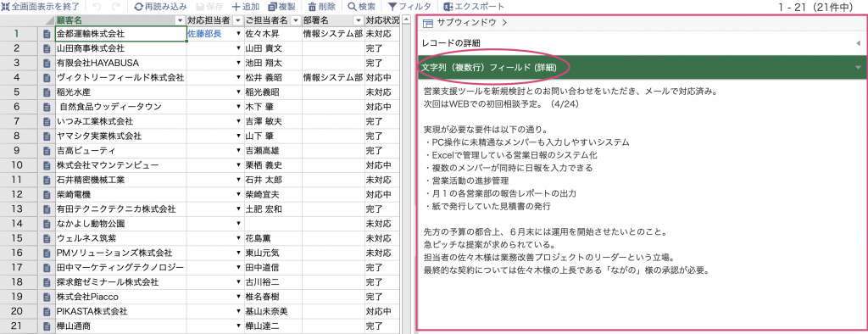Open record detail icon for 有限会社HAYABUSA
Image resolution: width=868 pixels, height=334 pixels.
pyautogui.click(x=47, y=63)
